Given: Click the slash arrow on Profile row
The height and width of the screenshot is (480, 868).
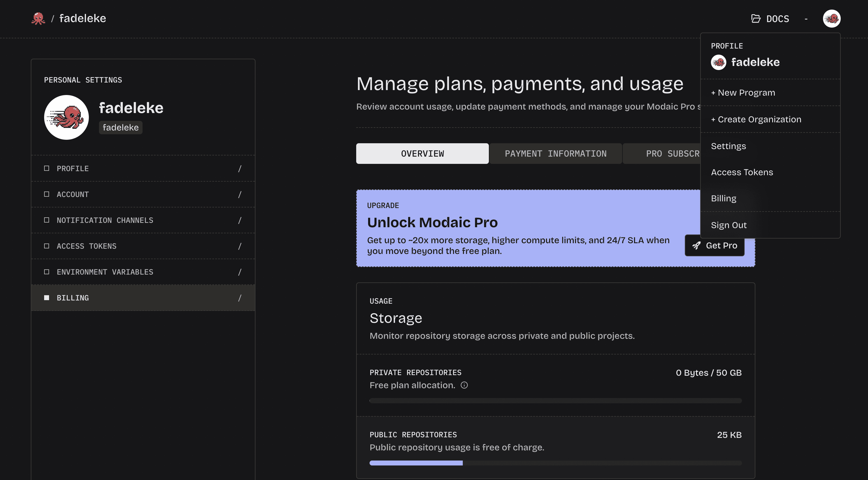Looking at the screenshot, I should (x=239, y=168).
